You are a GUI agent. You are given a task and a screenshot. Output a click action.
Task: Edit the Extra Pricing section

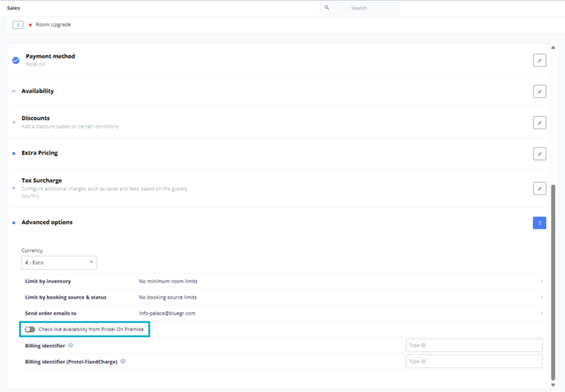(x=539, y=154)
